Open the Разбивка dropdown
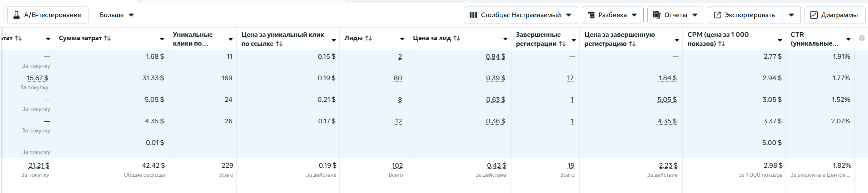 (612, 15)
